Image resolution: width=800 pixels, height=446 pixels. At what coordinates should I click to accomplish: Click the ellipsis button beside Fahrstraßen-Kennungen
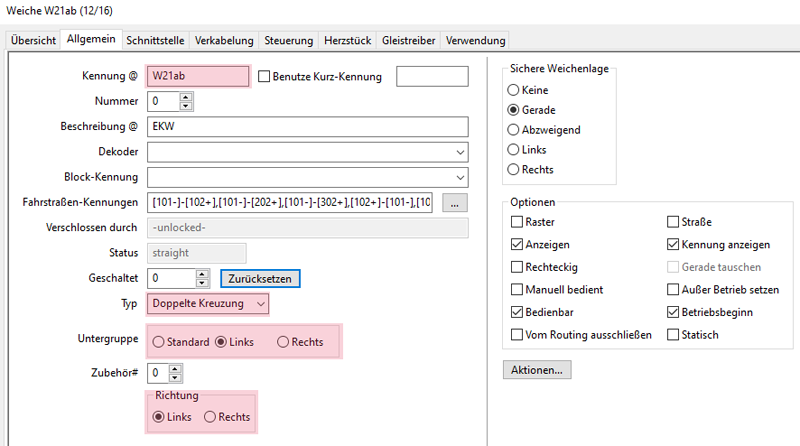[453, 202]
